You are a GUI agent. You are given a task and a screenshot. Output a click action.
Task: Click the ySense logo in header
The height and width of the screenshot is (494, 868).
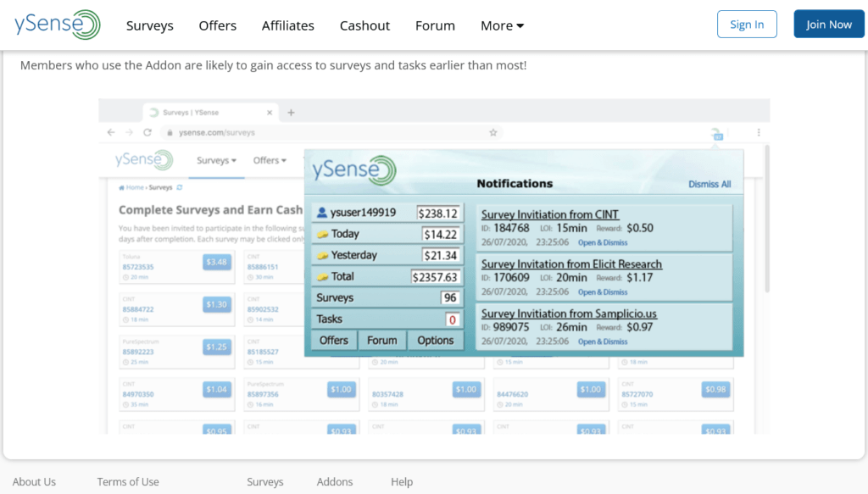[58, 25]
